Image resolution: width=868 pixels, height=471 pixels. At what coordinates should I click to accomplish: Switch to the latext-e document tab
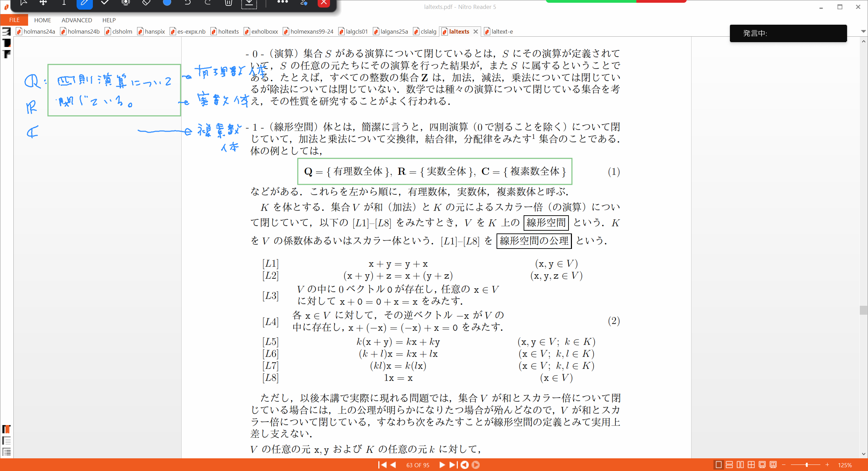pyautogui.click(x=498, y=32)
